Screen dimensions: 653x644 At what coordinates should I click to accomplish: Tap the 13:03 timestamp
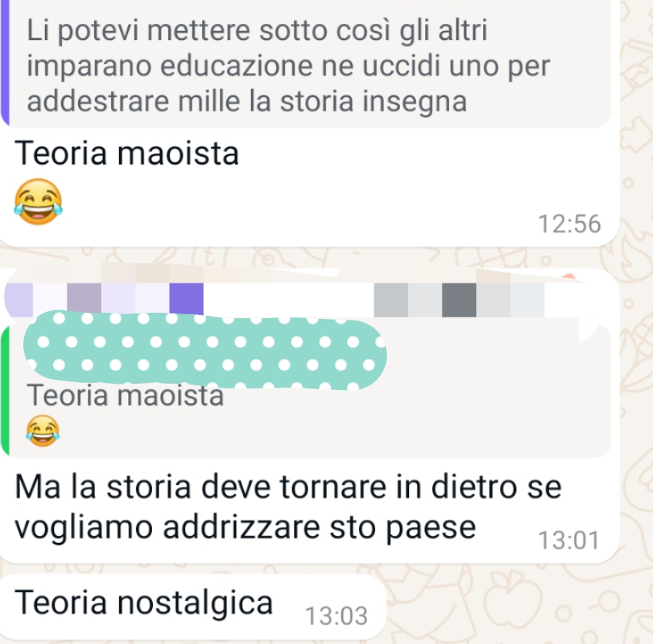[x=336, y=615]
